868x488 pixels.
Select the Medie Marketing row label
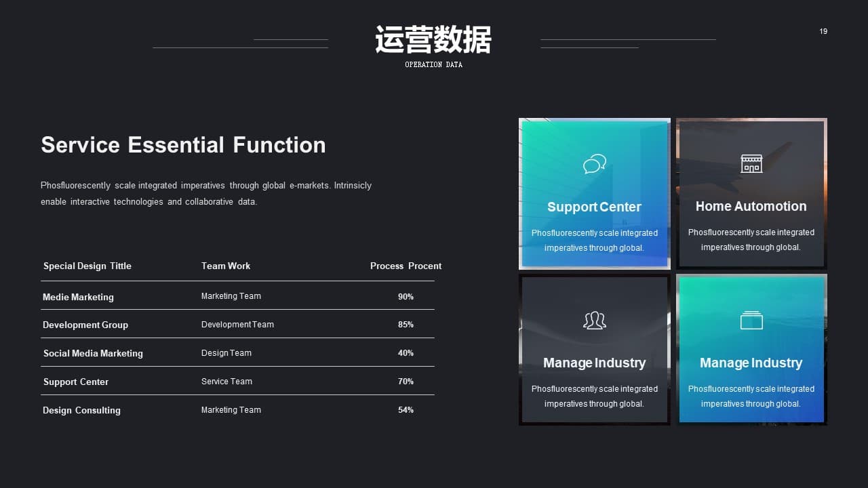tap(78, 297)
